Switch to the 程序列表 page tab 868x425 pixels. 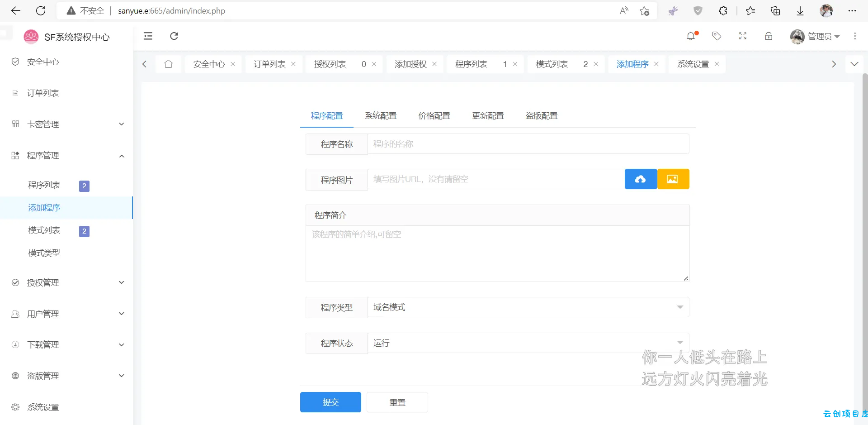coord(471,64)
